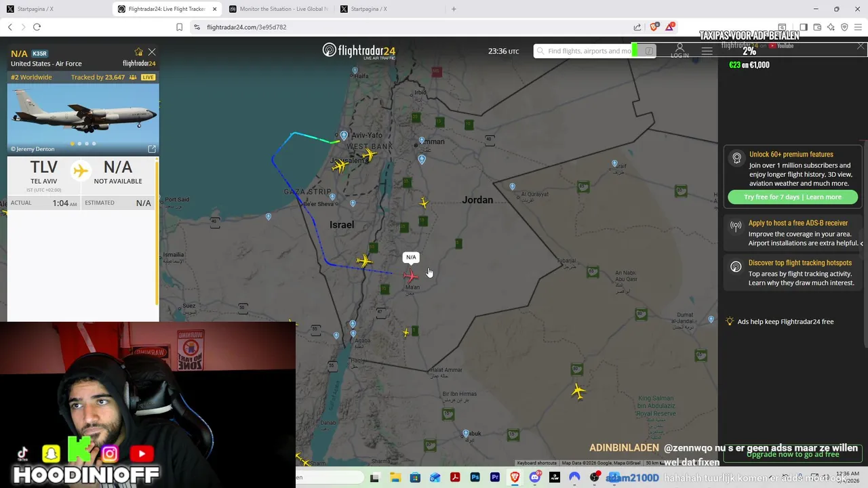The width and height of the screenshot is (868, 488).
Task: Click the #2 Worldwide ranking label
Action: click(31, 77)
